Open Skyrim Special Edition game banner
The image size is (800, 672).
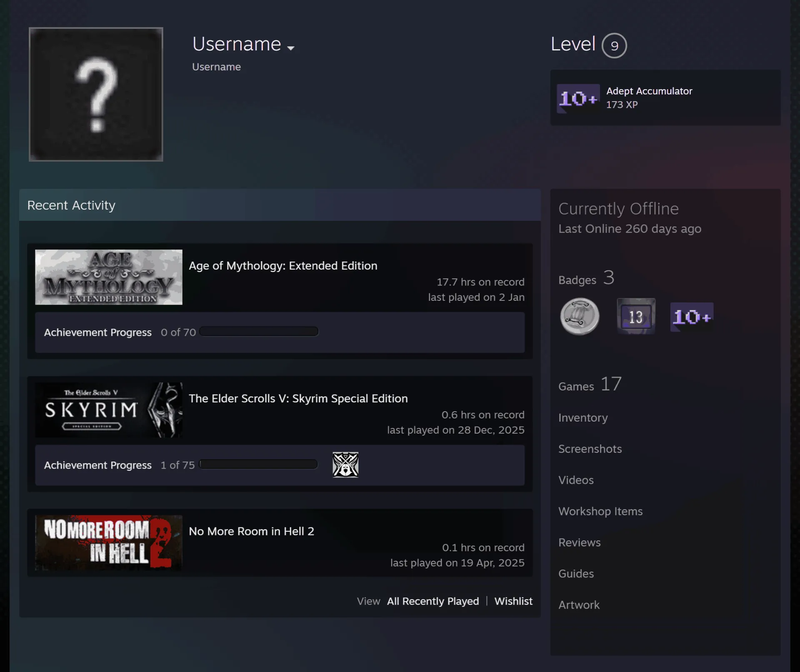pos(109,410)
